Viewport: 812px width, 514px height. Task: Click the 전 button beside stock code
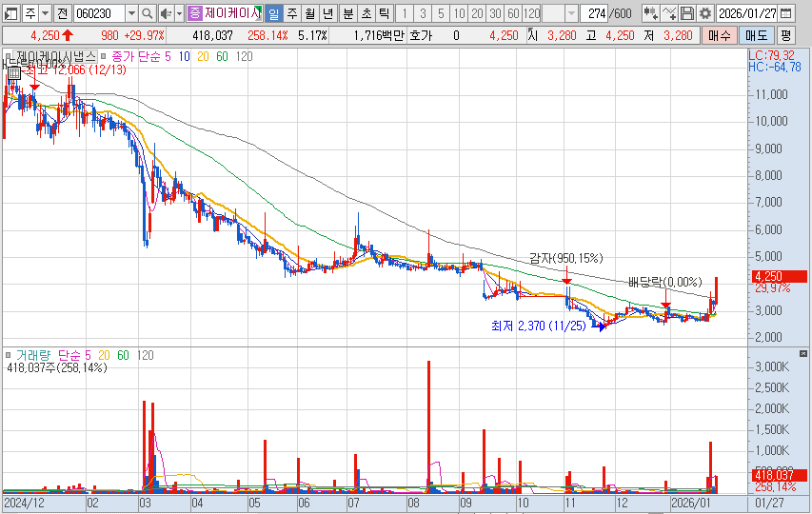(x=63, y=13)
